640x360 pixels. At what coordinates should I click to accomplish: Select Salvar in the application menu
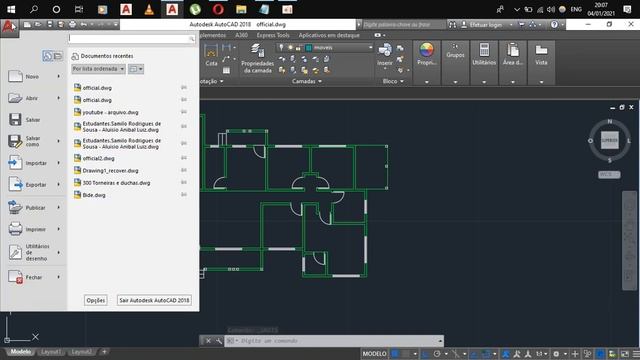pos(34,120)
